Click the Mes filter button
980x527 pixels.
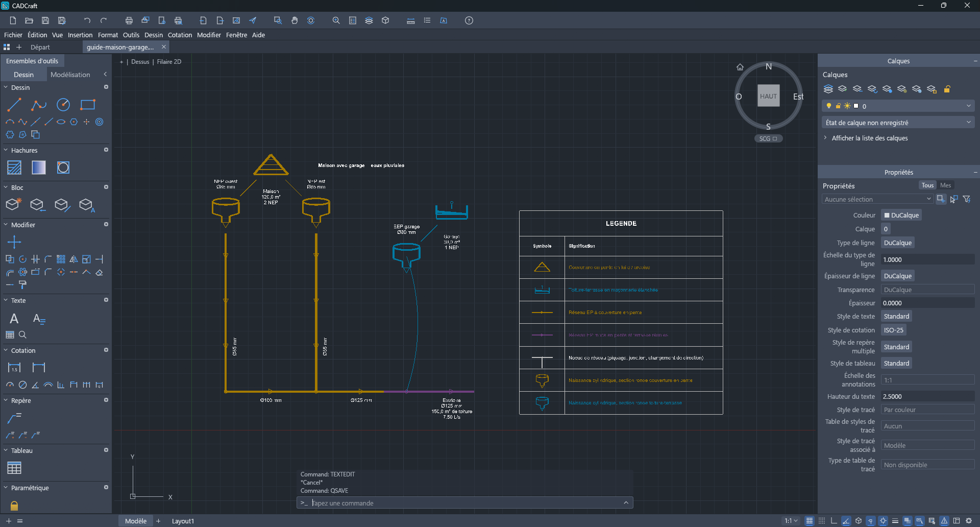(945, 185)
